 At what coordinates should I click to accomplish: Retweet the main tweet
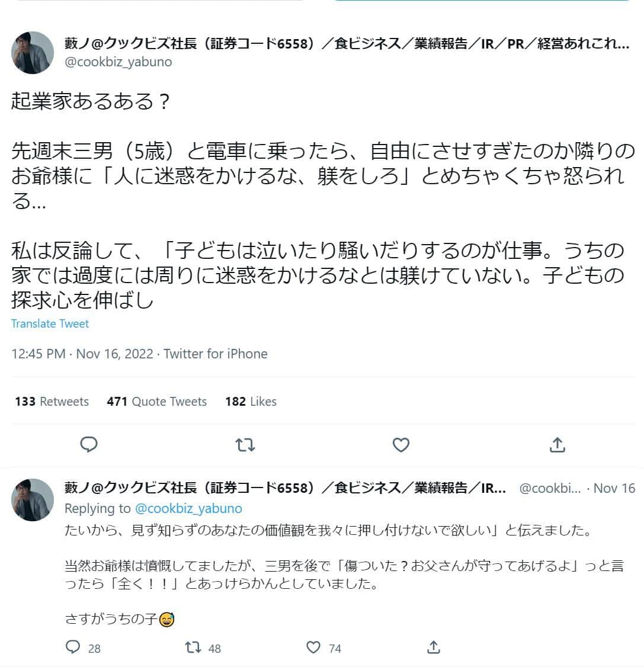[245, 444]
